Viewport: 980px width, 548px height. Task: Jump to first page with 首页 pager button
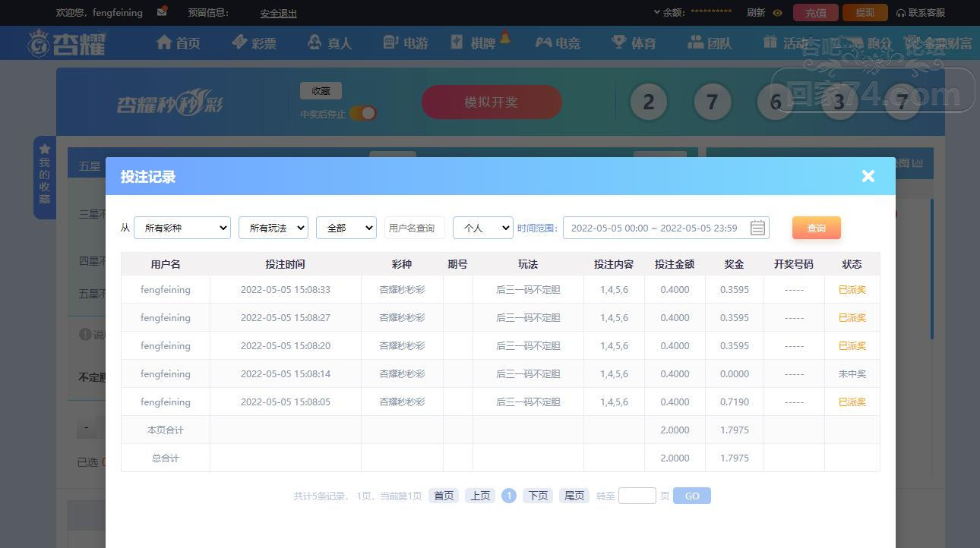click(x=444, y=496)
